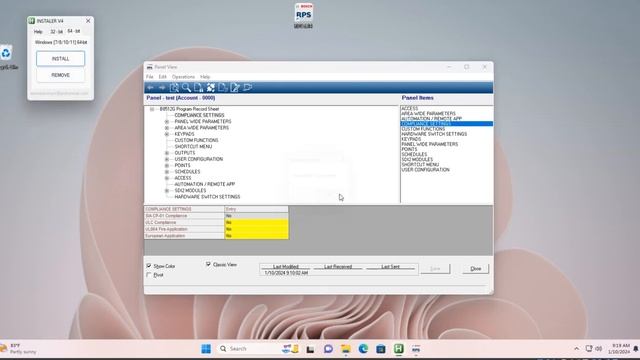Open the Help menu in Panel View

tap(205, 77)
